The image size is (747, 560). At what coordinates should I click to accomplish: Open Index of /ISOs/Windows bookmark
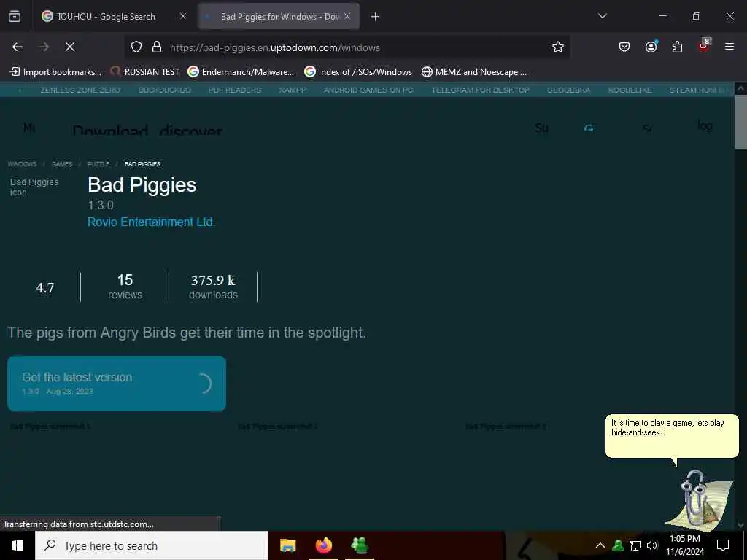click(x=358, y=72)
